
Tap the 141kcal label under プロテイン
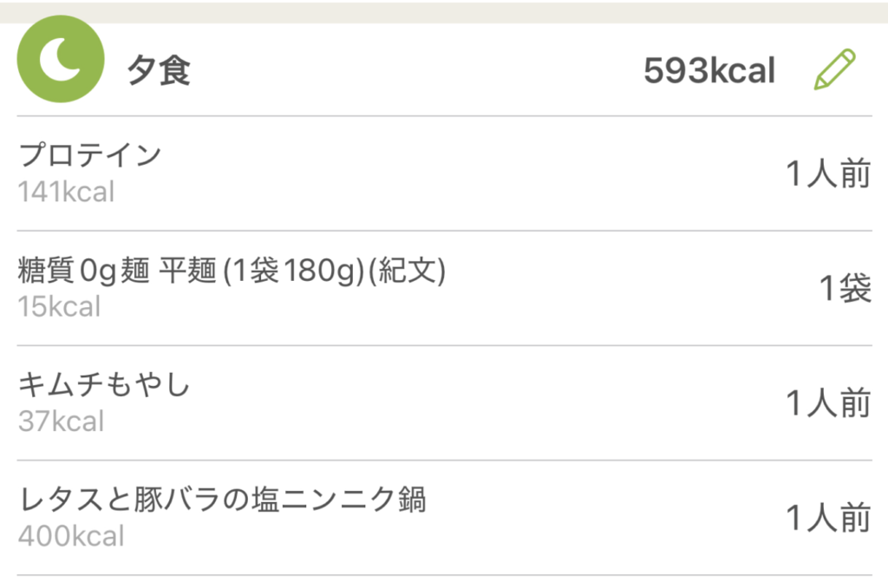[66, 192]
